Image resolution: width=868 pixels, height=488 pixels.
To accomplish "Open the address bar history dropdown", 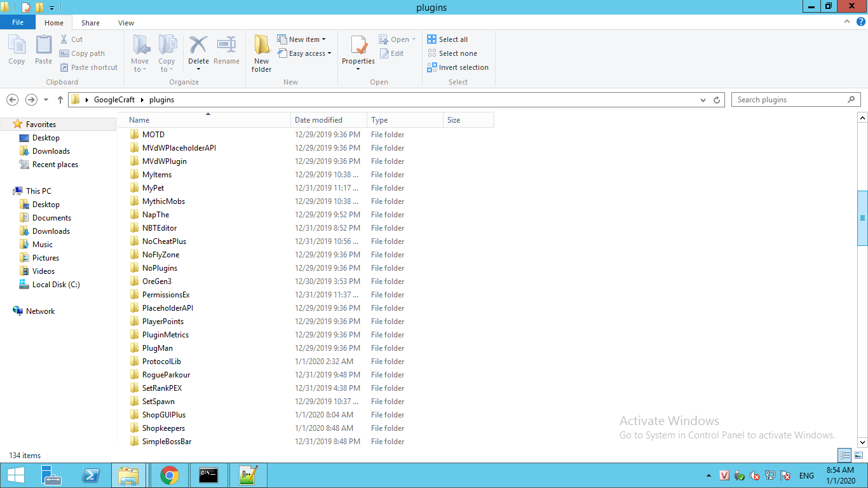I will click(703, 100).
